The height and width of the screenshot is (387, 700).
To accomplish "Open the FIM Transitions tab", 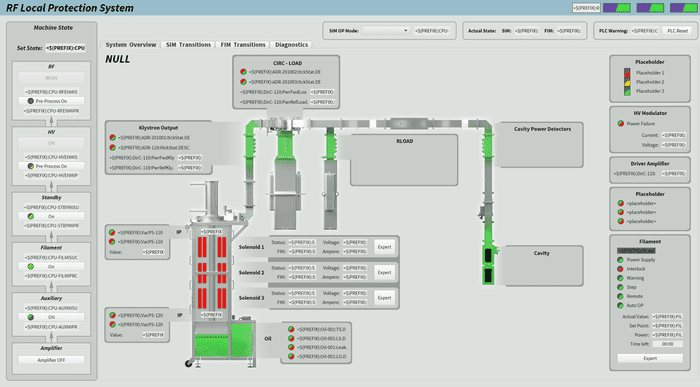I will point(243,45).
